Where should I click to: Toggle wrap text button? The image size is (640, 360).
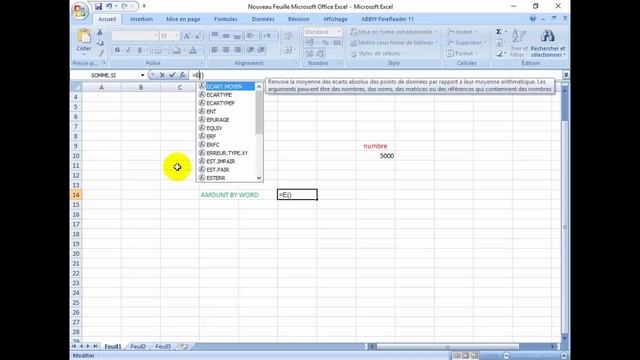(288, 36)
